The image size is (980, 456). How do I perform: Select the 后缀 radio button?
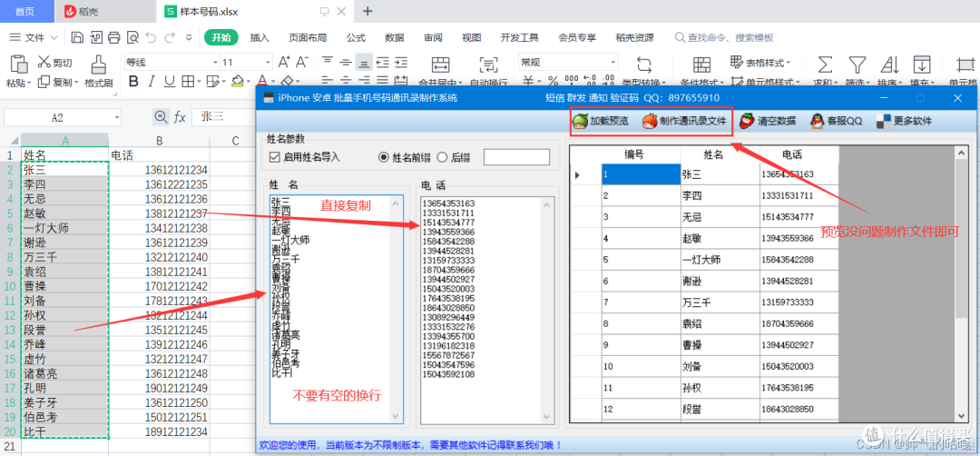pyautogui.click(x=442, y=157)
